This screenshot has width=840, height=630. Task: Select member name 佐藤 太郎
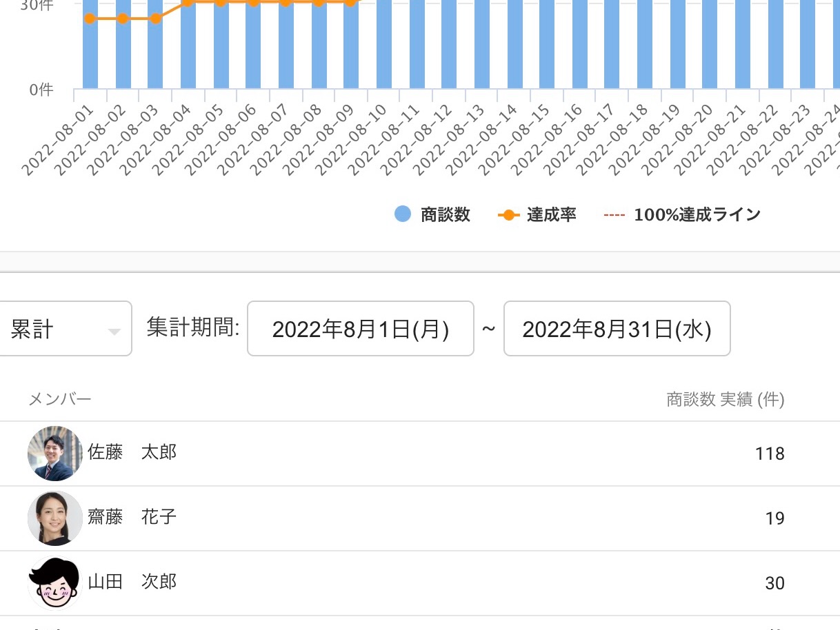(x=132, y=452)
